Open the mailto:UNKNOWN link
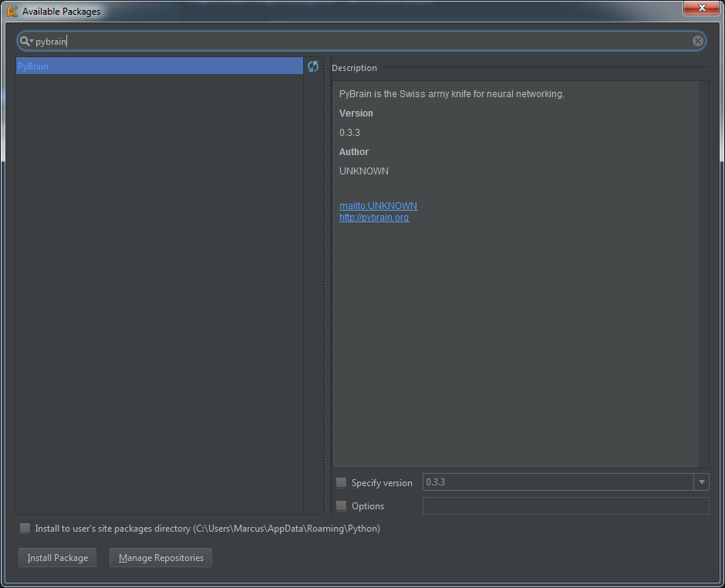The image size is (725, 588). [x=378, y=206]
